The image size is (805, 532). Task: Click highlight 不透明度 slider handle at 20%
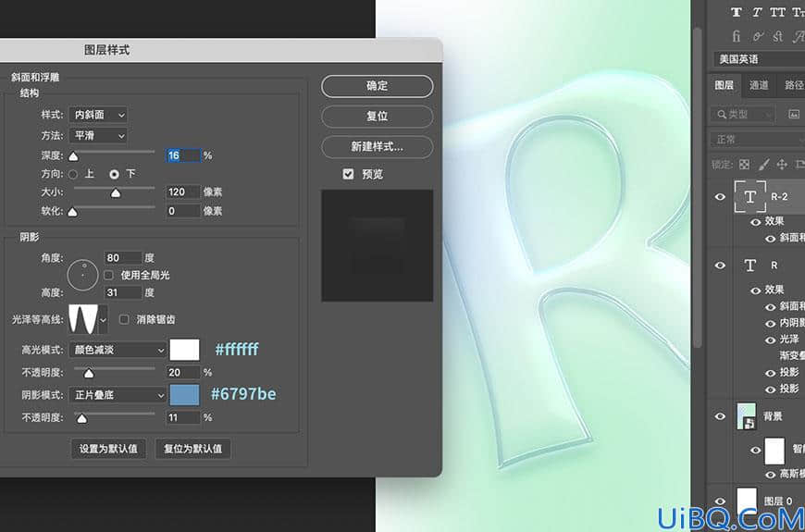(x=89, y=373)
